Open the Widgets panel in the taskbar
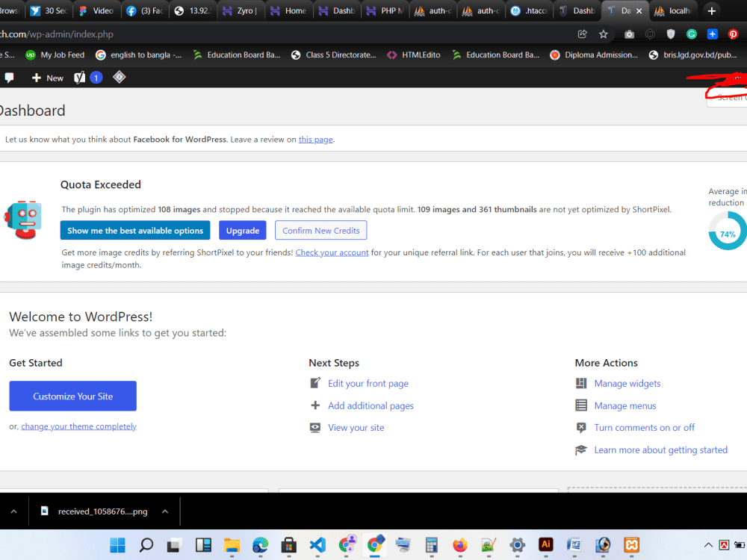This screenshot has width=747, height=560. coord(203,545)
